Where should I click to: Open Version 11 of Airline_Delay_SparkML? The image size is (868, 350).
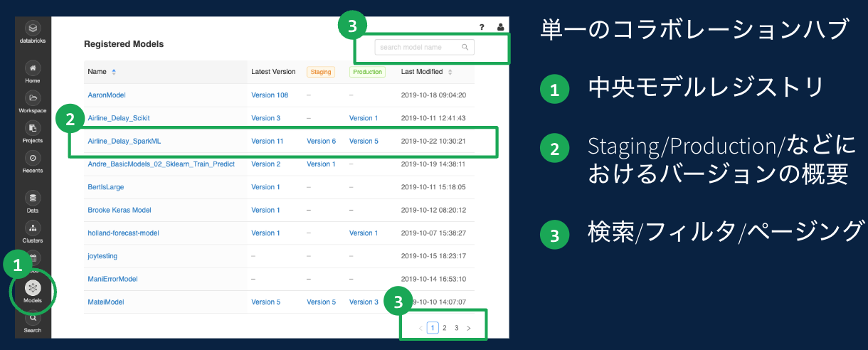point(268,141)
